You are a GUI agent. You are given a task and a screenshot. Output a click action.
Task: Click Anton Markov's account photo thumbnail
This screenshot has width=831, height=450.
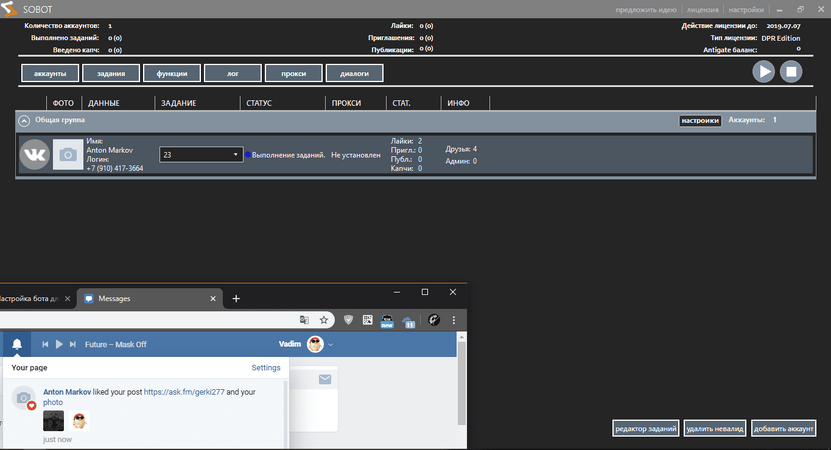tap(68, 155)
